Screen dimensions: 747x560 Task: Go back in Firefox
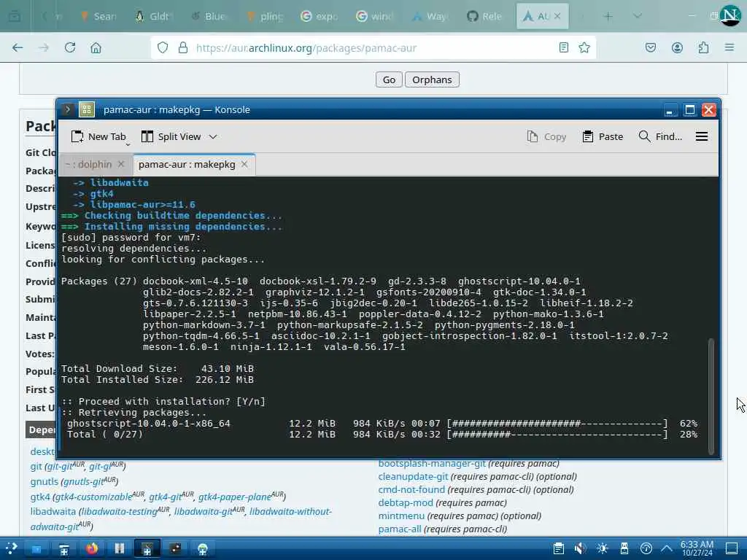pyautogui.click(x=18, y=47)
